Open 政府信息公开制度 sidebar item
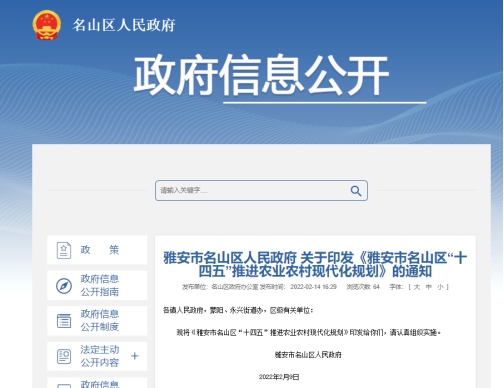Viewport: 504px width, 388px height. pyautogui.click(x=97, y=321)
